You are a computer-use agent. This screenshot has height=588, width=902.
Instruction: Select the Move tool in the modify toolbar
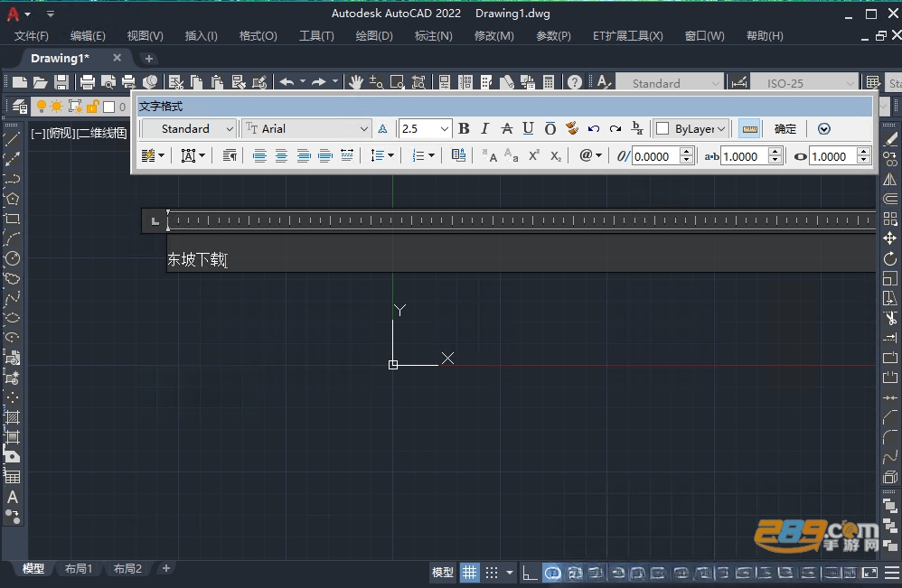click(890, 238)
